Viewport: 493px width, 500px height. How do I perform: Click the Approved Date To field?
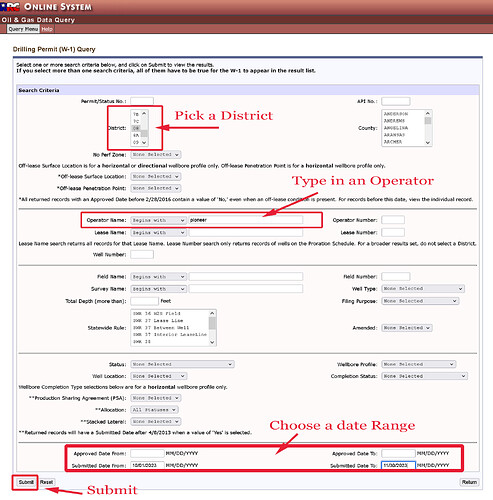click(398, 453)
